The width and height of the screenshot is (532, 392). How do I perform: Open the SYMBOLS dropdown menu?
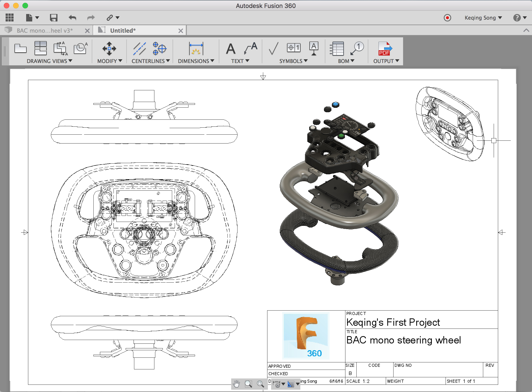click(293, 61)
